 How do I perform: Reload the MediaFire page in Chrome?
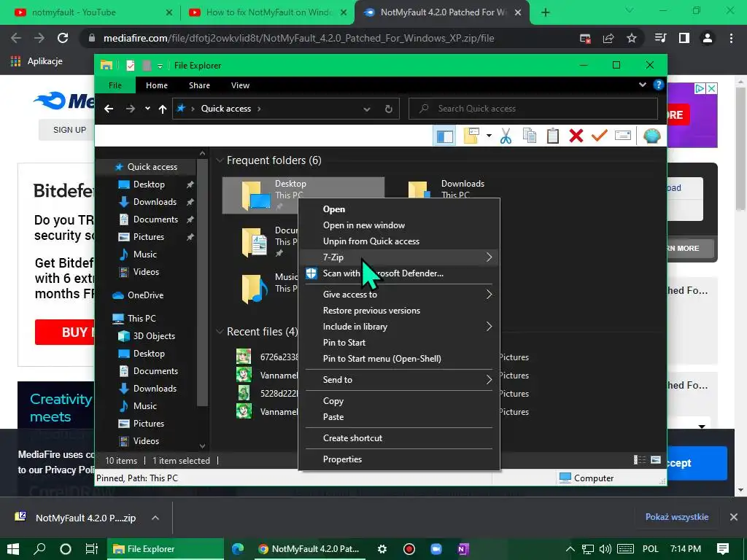63,38
